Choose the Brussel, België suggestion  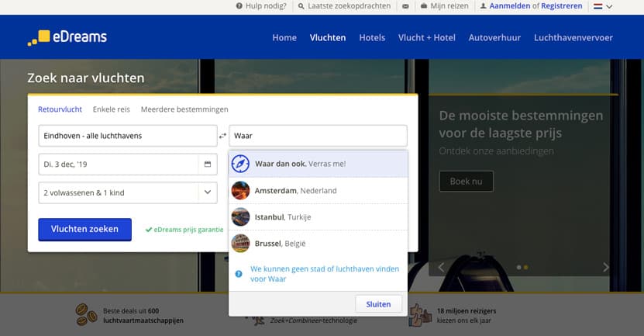click(x=319, y=244)
